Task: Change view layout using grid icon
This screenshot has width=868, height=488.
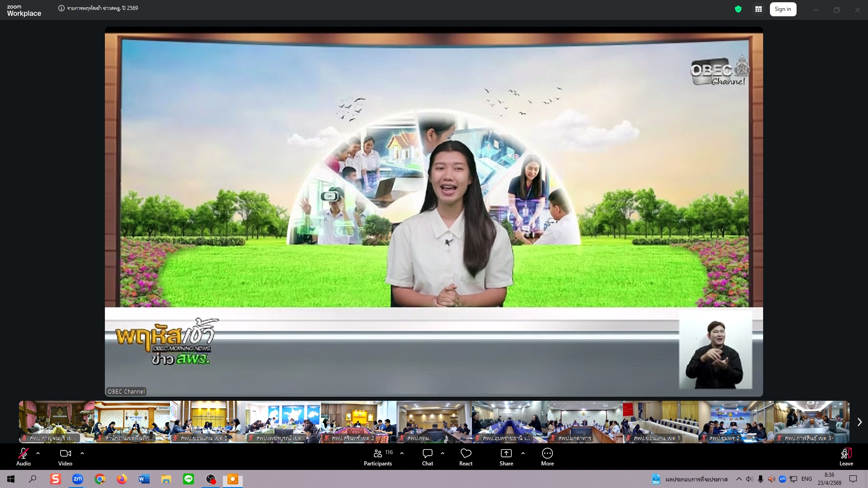Action: tap(759, 9)
